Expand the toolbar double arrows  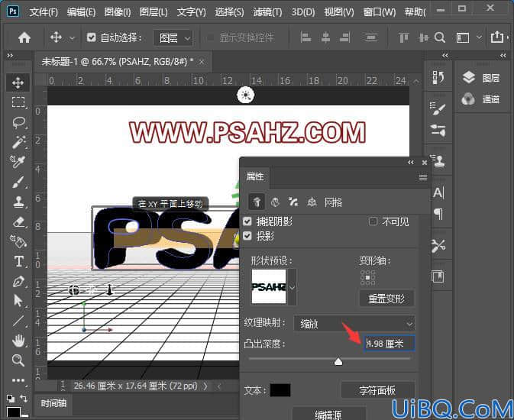pyautogui.click(x=10, y=56)
